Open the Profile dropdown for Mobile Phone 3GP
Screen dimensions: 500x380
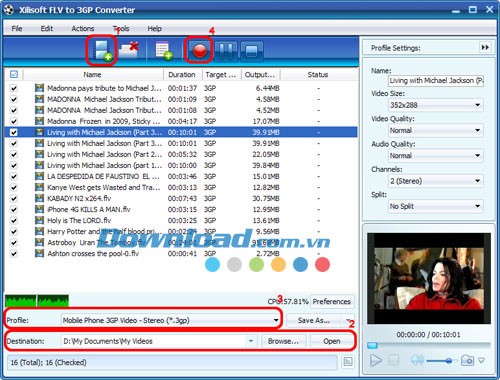point(171,320)
